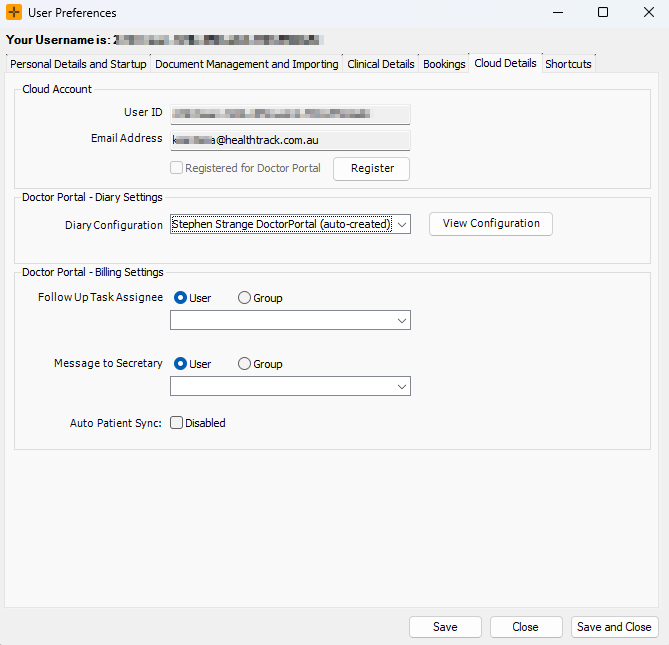Expand the Follow Up Task Assignee dropdown

click(x=290, y=320)
